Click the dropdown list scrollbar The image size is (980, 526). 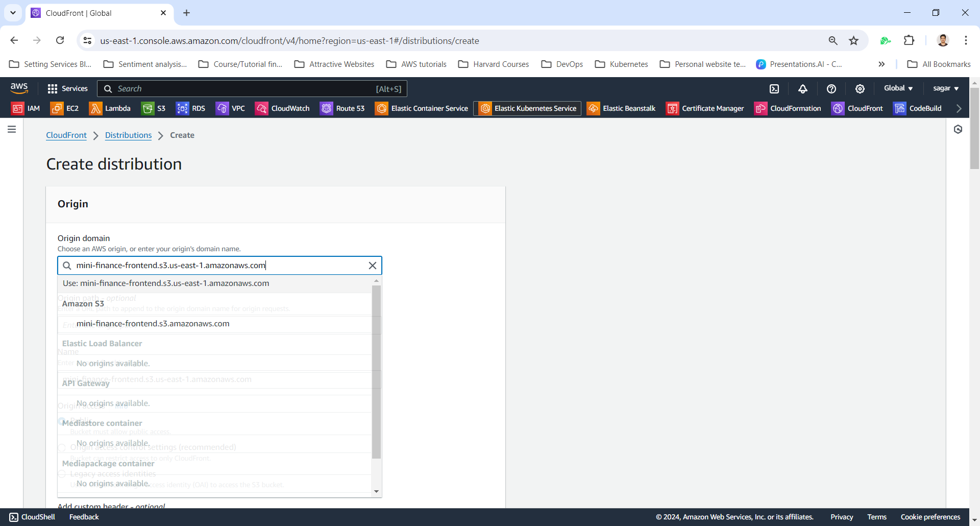376,372
